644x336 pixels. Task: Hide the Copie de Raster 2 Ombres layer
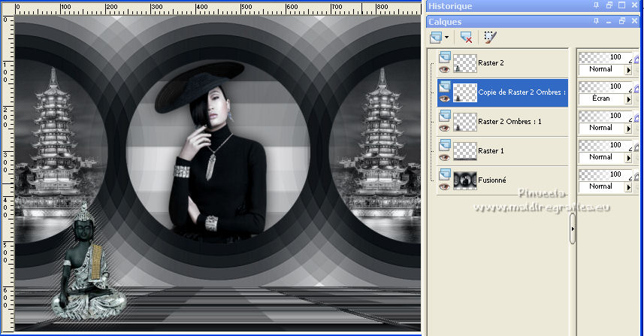(x=444, y=98)
